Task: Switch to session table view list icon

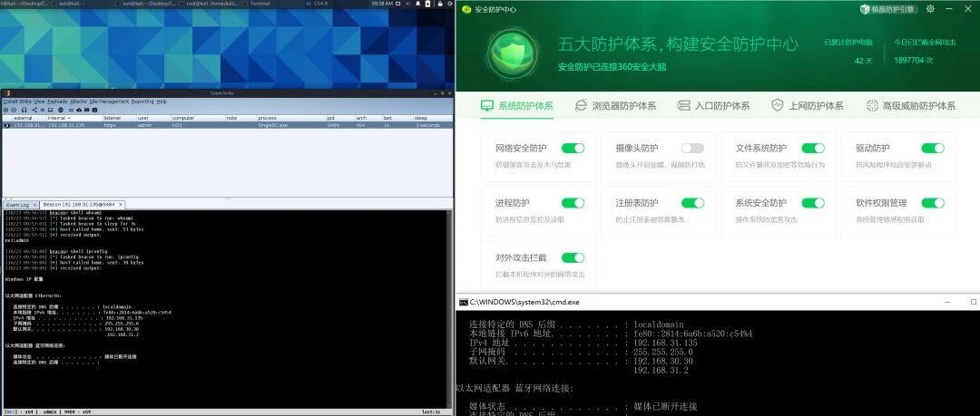Action: (x=43, y=110)
